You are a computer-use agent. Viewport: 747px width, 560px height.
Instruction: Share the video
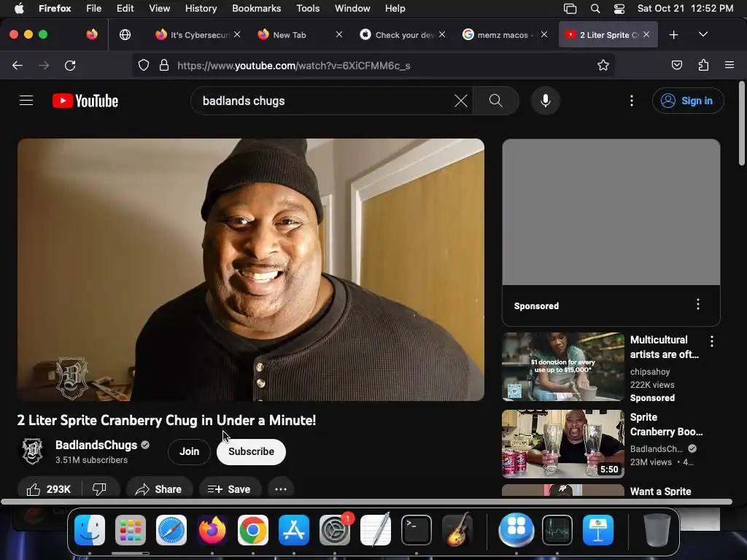(x=159, y=489)
